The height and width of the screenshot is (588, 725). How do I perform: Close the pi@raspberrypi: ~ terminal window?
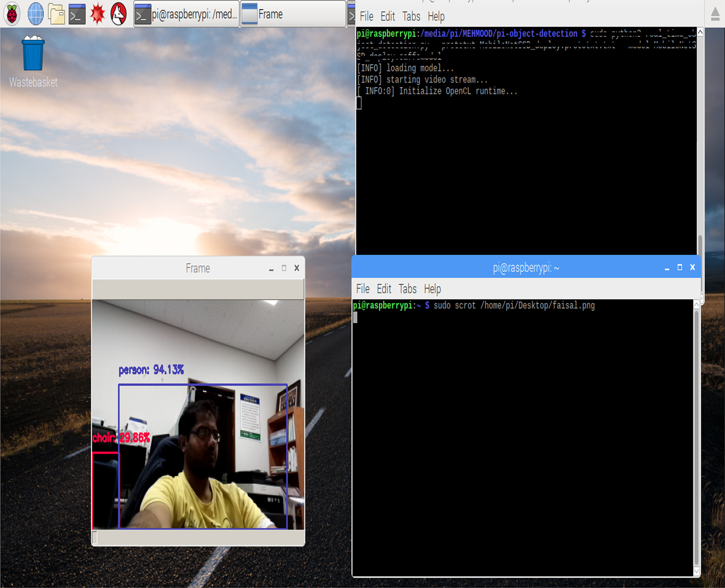click(x=692, y=267)
